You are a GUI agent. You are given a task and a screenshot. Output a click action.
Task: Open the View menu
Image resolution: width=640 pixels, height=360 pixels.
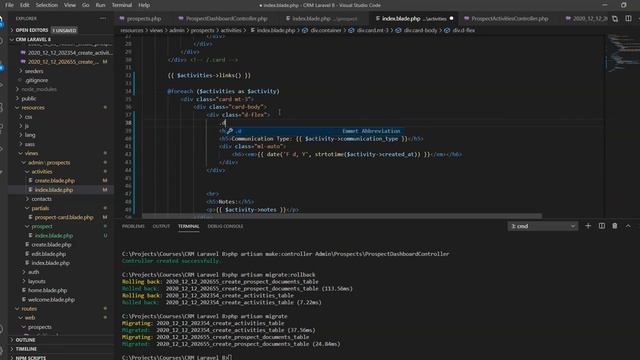70,5
